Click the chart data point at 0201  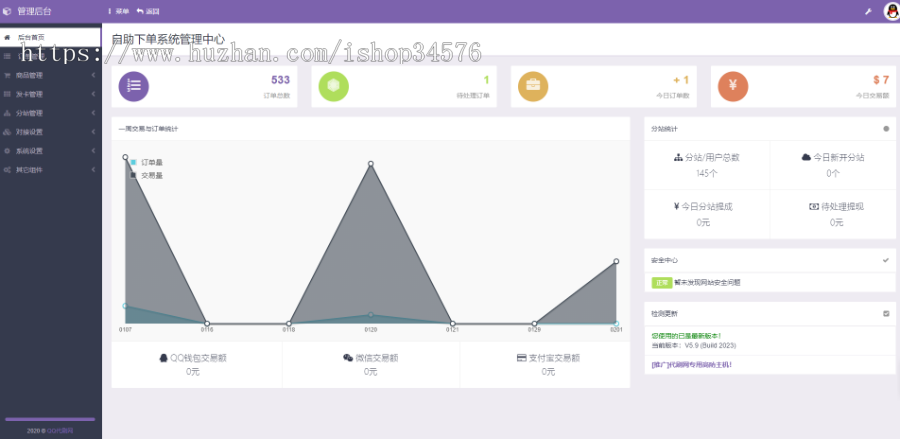616,261
